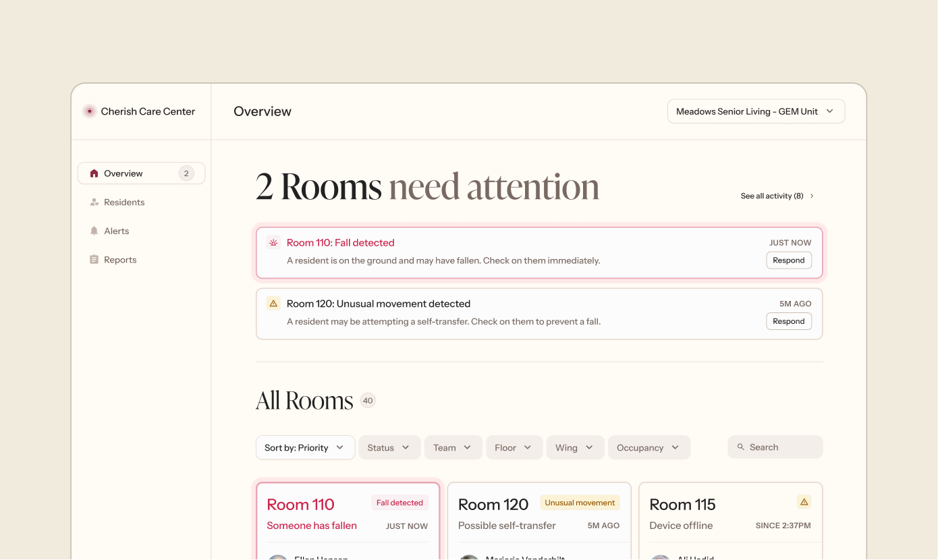Click the yellow warning icon for Room 120 alert
The width and height of the screenshot is (938, 560).
[273, 304]
